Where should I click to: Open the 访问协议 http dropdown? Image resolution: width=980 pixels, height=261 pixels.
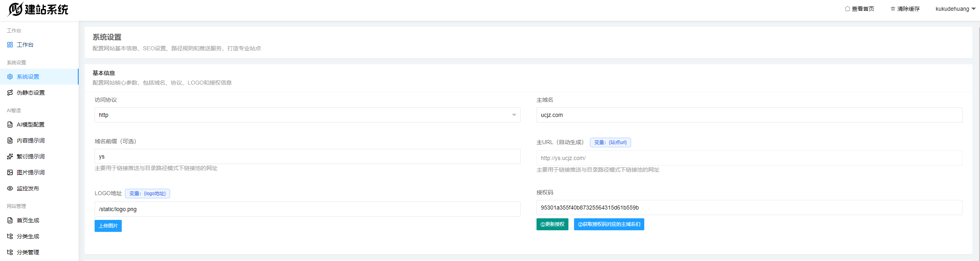tap(307, 115)
